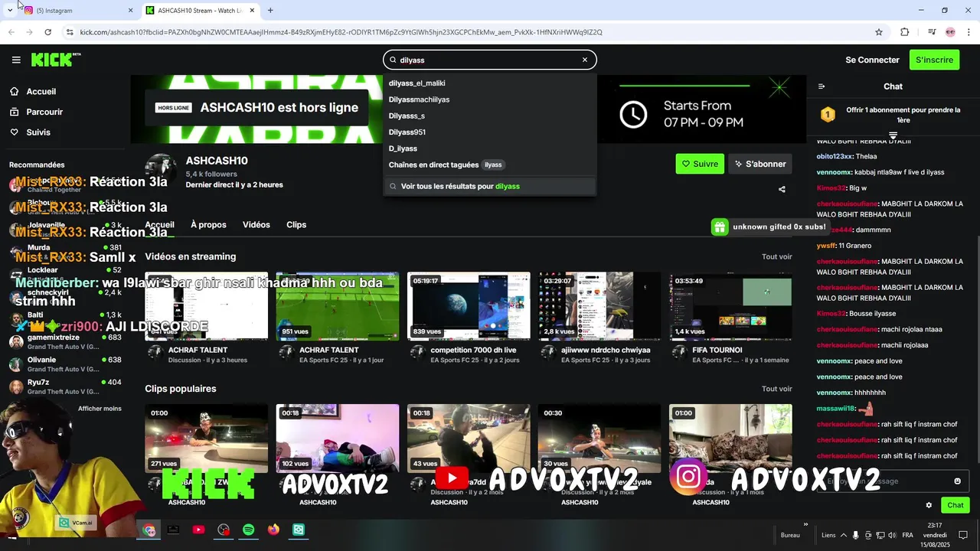Open Chrome three-dot menu
Viewport: 980px width, 551px height.
[969, 32]
